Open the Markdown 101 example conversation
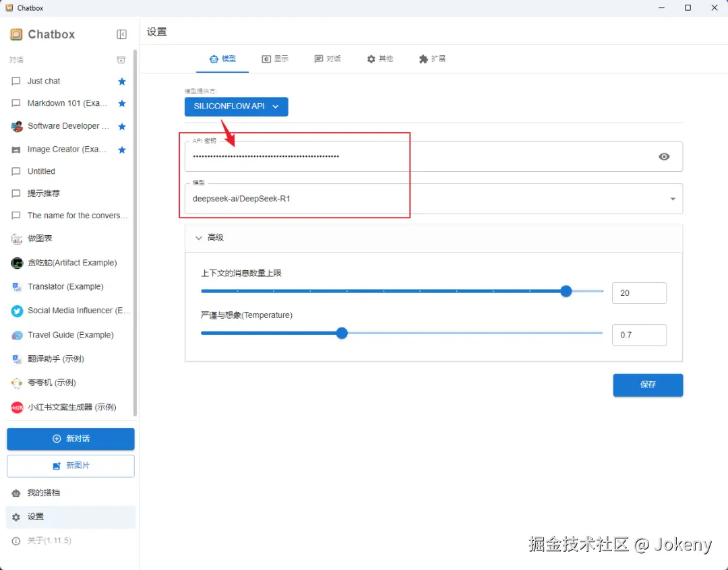The image size is (728, 570). point(69,103)
